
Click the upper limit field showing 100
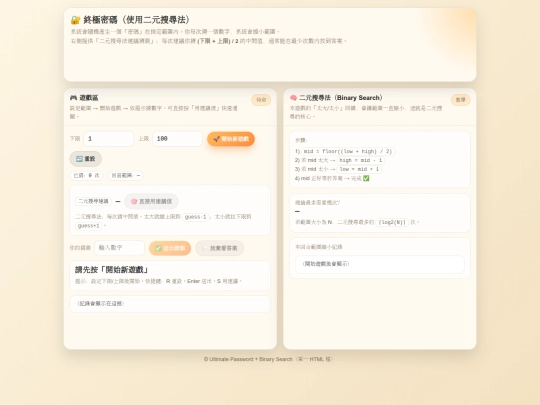coord(177,139)
